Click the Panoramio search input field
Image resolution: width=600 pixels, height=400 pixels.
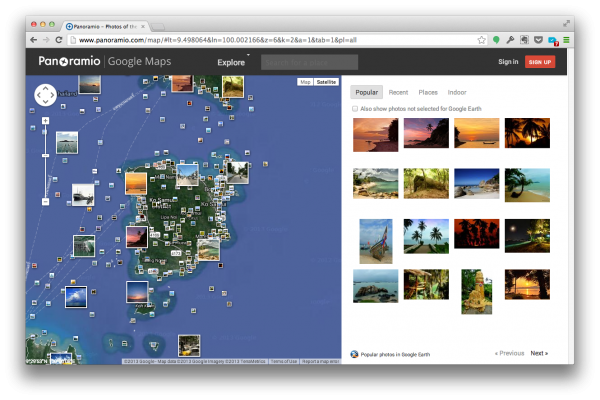pos(308,62)
